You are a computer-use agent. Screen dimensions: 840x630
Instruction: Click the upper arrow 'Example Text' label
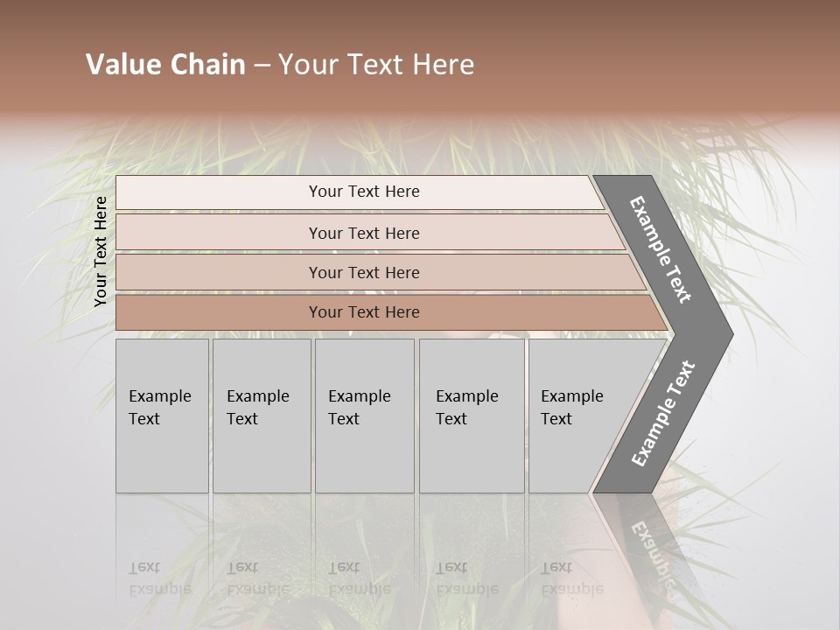(x=661, y=249)
